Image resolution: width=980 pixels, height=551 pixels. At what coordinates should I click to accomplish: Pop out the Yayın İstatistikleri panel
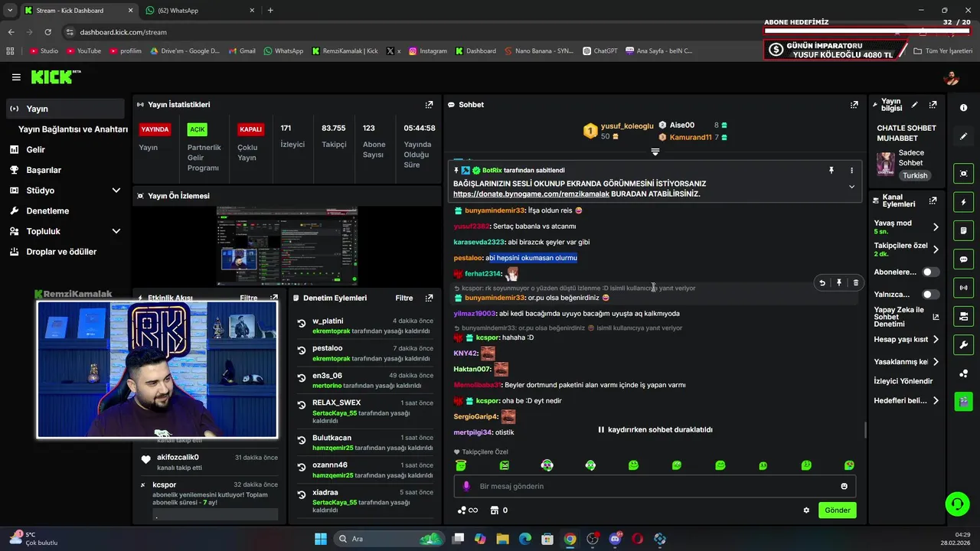click(429, 105)
